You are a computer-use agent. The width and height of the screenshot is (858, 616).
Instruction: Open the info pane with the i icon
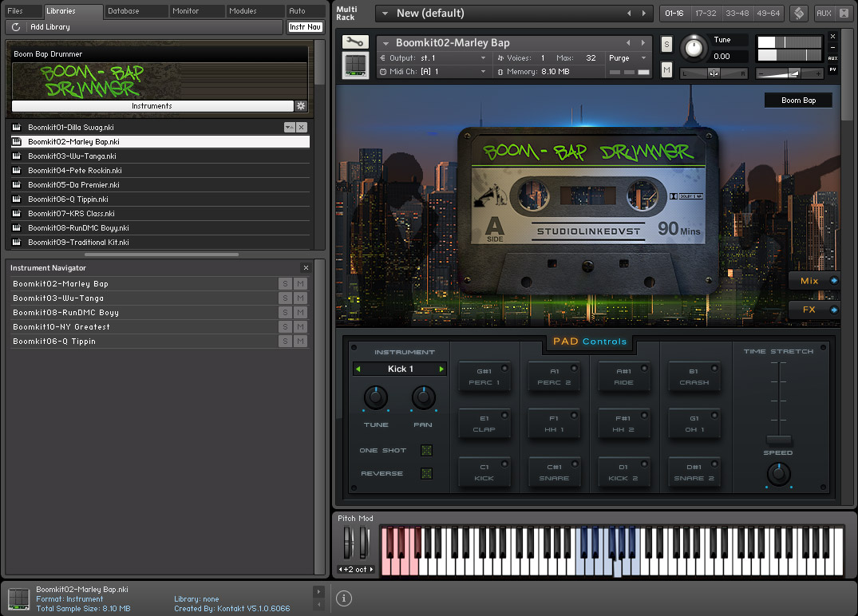(344, 598)
